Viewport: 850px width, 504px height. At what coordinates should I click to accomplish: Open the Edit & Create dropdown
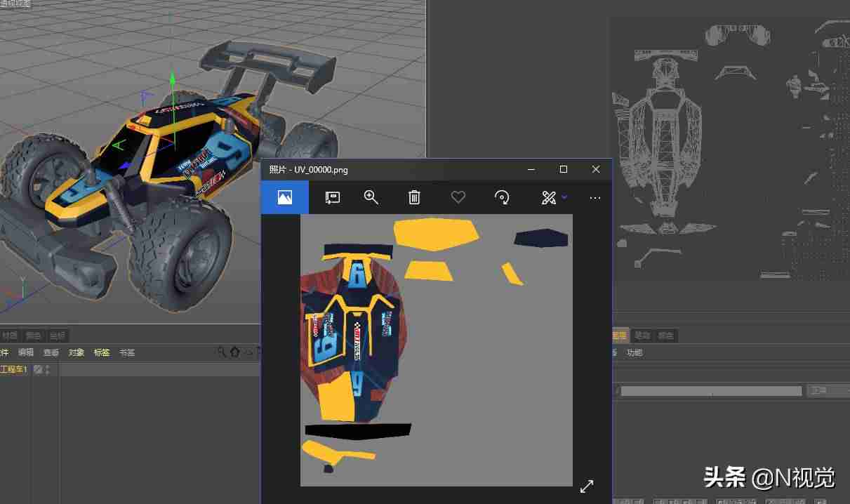[554, 198]
